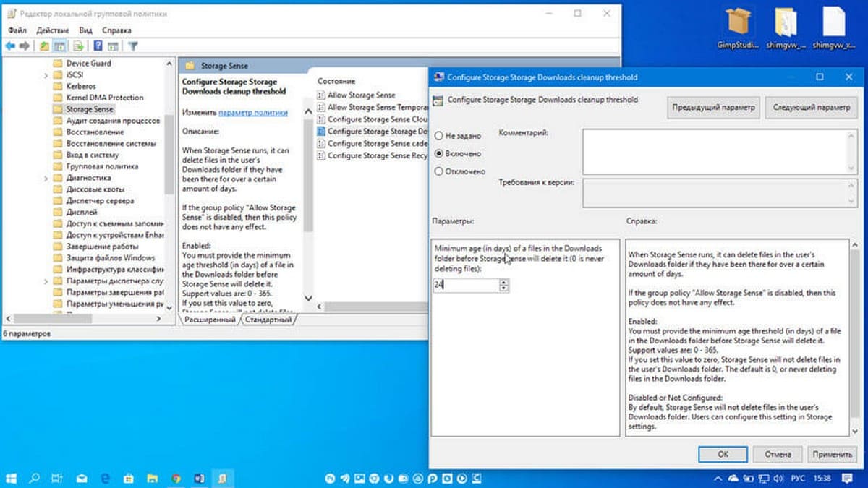
Task: Open the Вид menu
Action: tap(85, 30)
